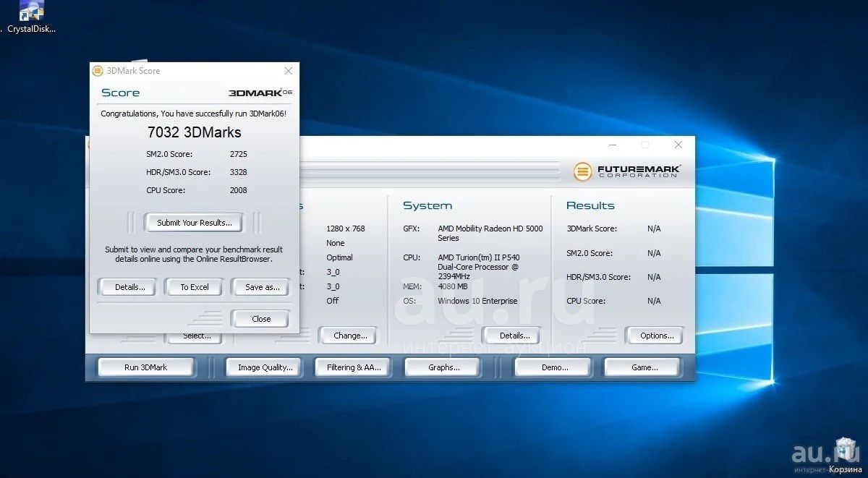
Task: Export results with To Excel button
Action: [195, 287]
